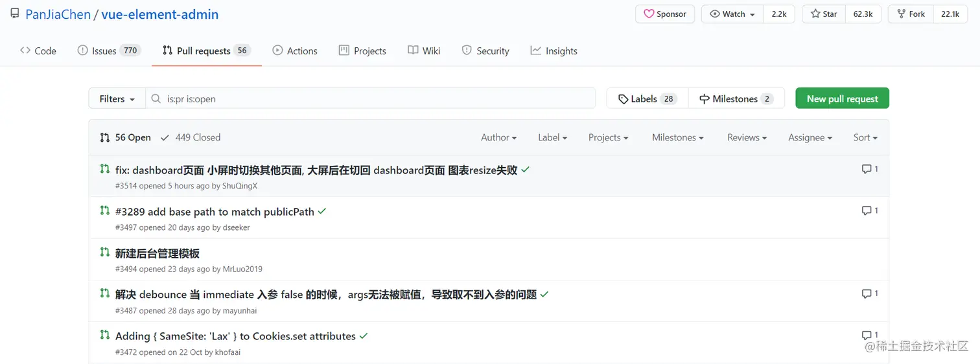Open the vue-element-admin repository link
980x364 pixels.
pos(160,14)
